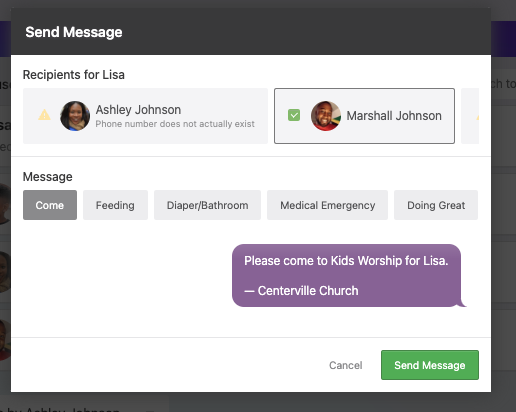
Task: Click the Ashley Johnson name text
Action: click(138, 110)
